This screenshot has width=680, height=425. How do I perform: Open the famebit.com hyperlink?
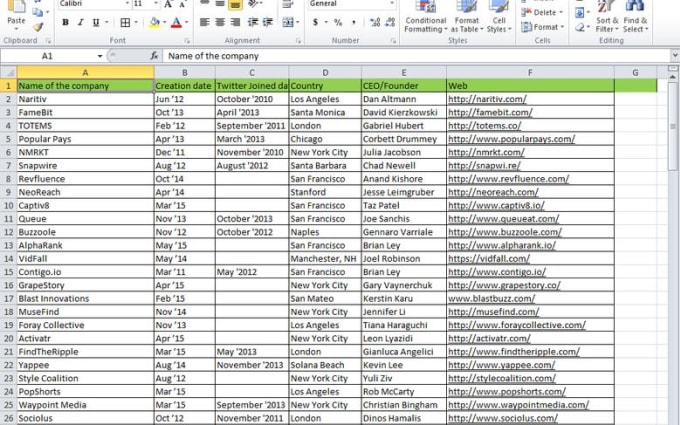pyautogui.click(x=490, y=112)
